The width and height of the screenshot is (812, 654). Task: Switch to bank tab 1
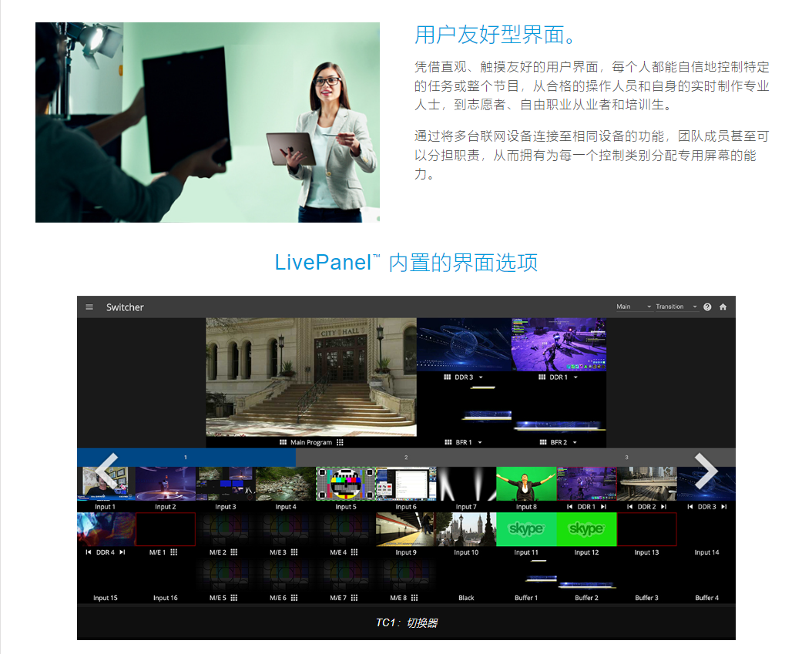186,458
